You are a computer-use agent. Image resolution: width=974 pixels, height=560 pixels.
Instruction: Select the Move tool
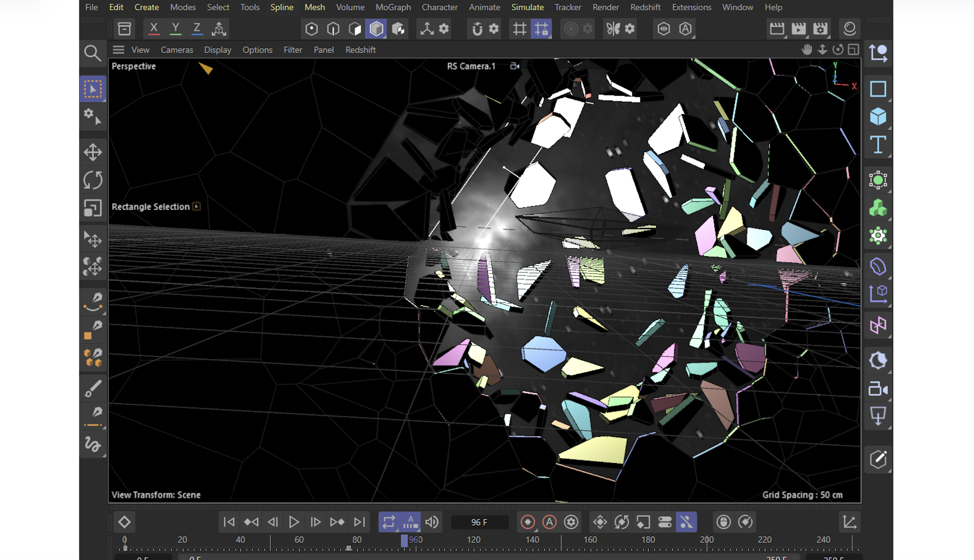(93, 152)
